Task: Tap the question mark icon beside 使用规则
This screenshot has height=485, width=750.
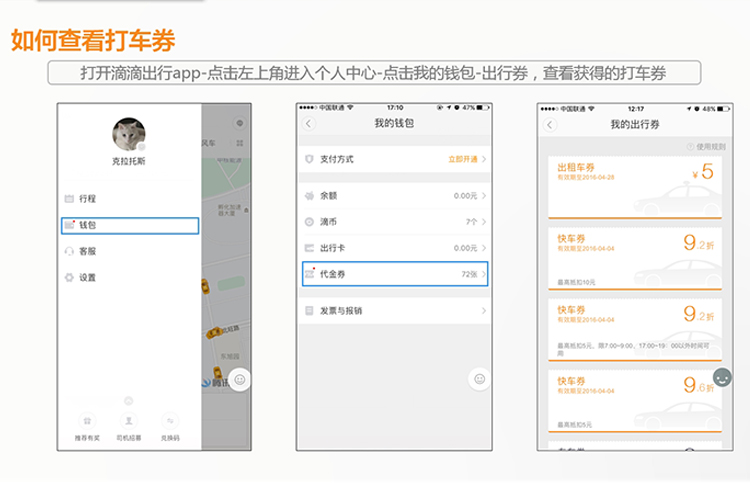Action: [x=690, y=147]
